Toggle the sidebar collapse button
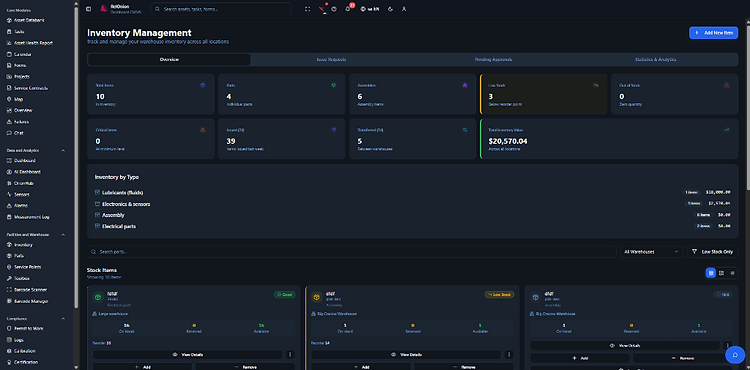This screenshot has height=370, width=750. coord(88,9)
